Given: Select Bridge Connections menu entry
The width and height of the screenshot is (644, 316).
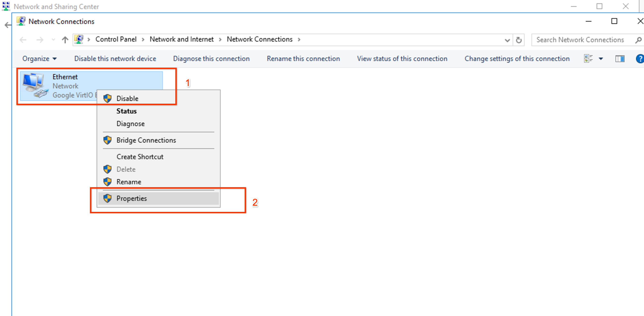Looking at the screenshot, I should pos(146,140).
